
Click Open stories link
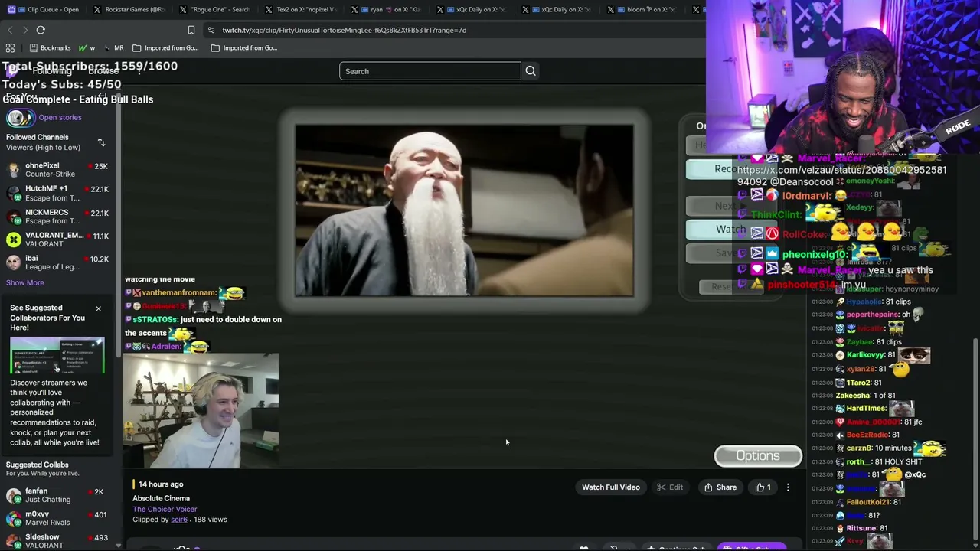[60, 118]
